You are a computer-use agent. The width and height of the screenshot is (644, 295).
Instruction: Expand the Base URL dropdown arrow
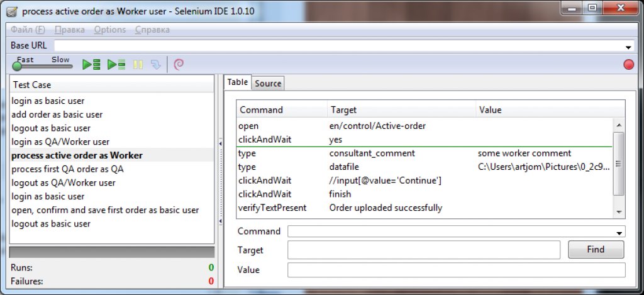[x=628, y=47]
